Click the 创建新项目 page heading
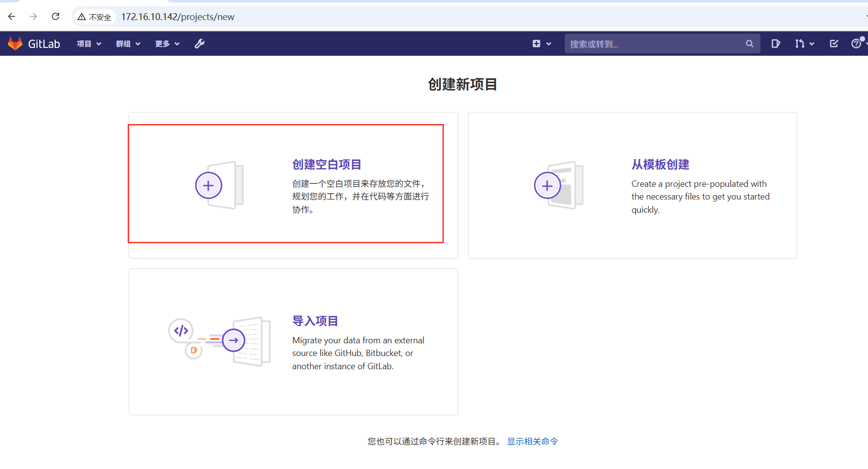 click(x=463, y=84)
